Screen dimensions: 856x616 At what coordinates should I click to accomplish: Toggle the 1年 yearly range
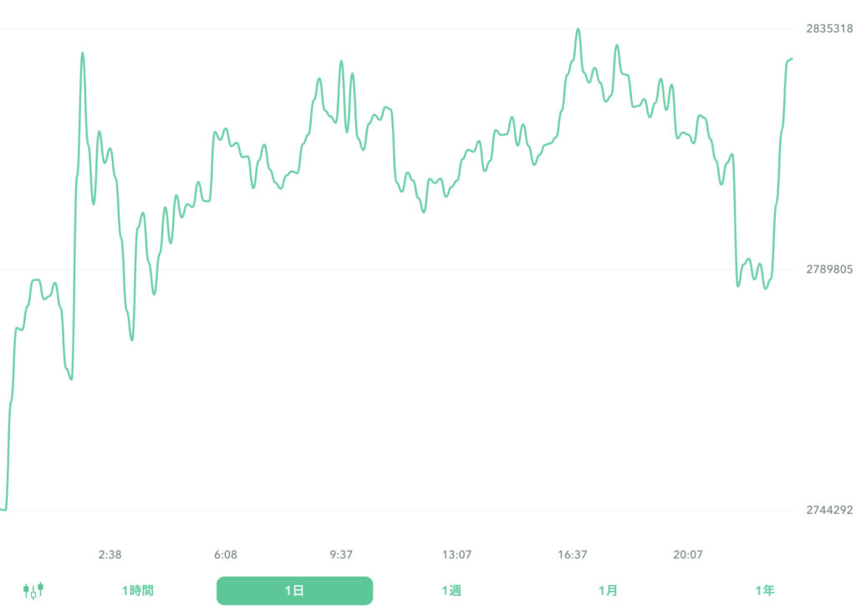(764, 590)
